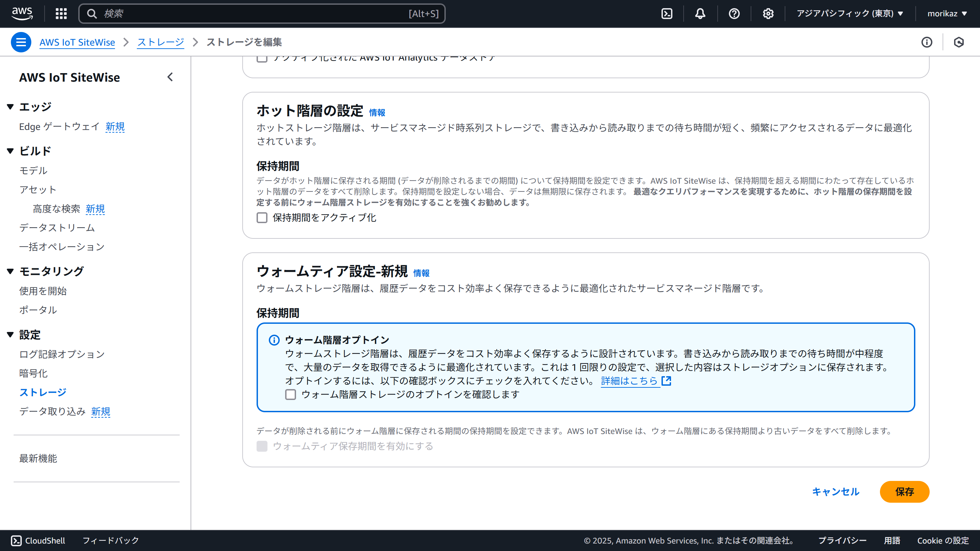Collapse the ビルド sidebar section
The height and width of the screenshot is (551, 980).
[x=11, y=151]
